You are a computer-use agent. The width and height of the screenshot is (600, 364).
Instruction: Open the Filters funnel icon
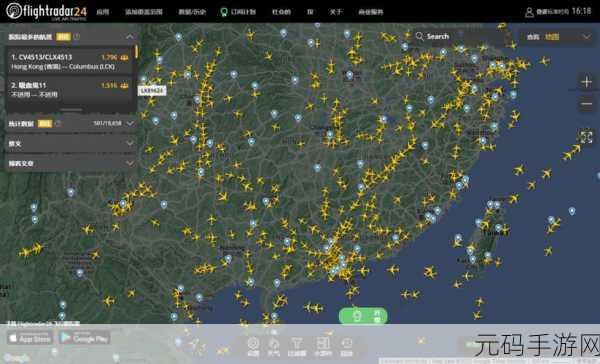point(297,347)
